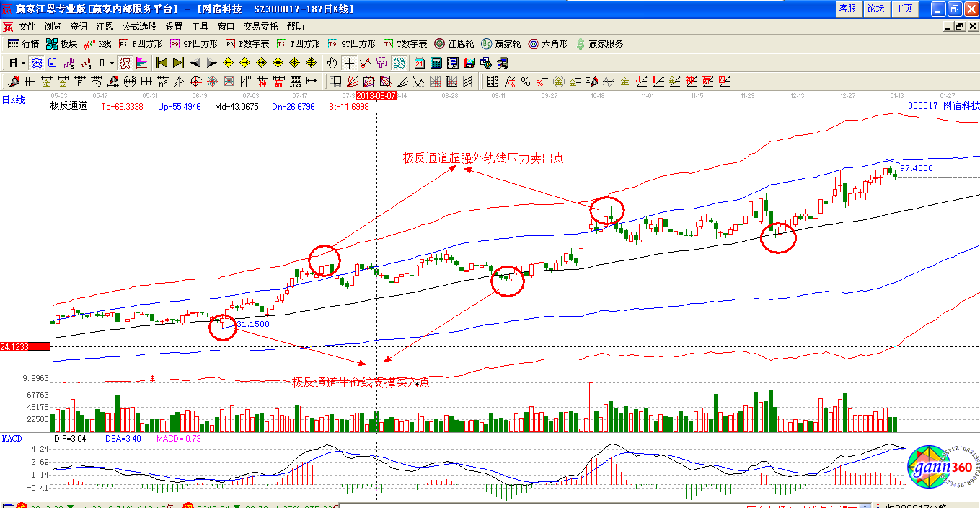Click the 日K线 period label
980x508 pixels.
click(13, 100)
